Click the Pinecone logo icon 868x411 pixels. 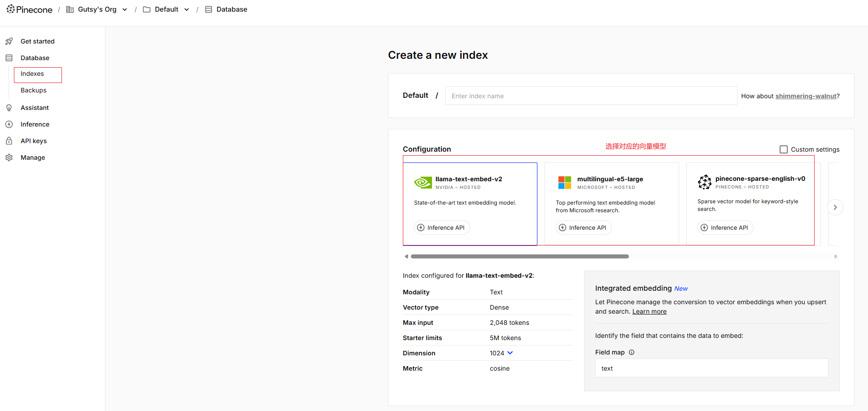point(10,9)
